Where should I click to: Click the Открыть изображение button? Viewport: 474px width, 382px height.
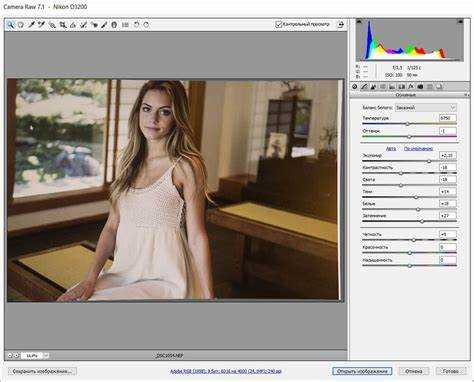click(x=362, y=371)
